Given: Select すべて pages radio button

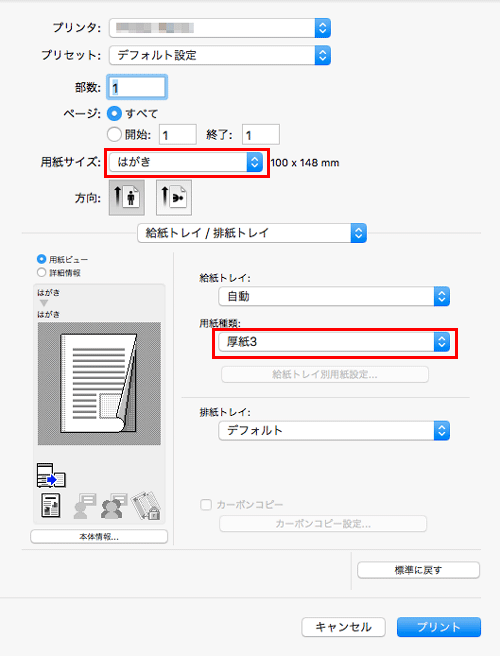Looking at the screenshot, I should pyautogui.click(x=114, y=113).
